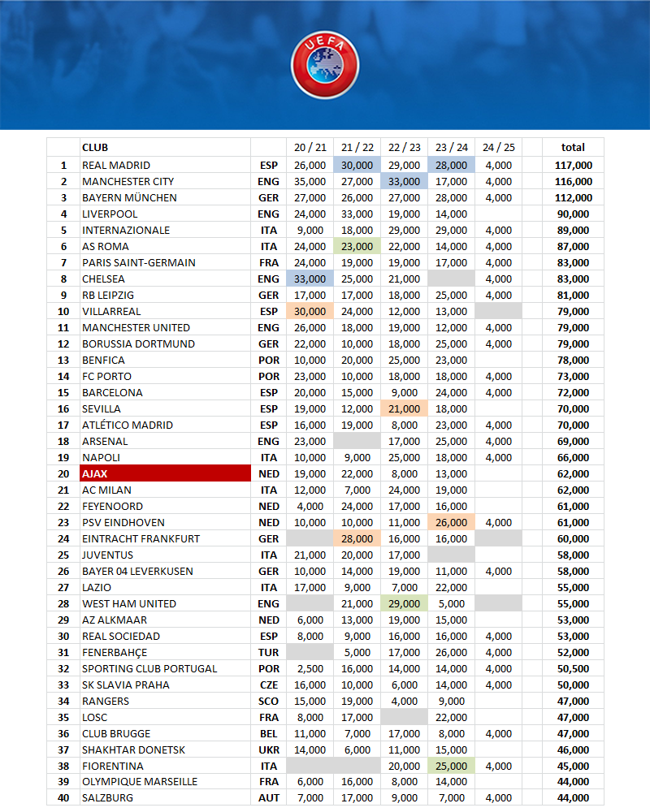Select the 24 / 25 season column header
Screen dimensions: 650x812
[499, 148]
